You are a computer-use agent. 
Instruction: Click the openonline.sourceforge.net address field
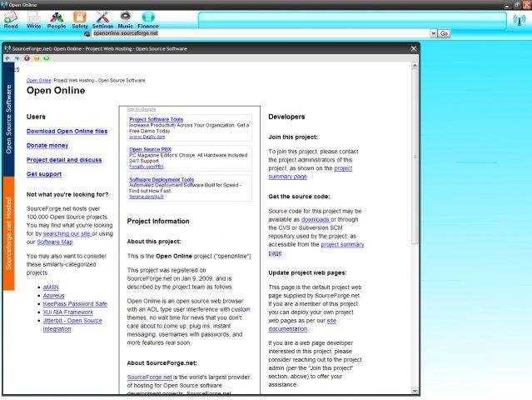tap(261, 33)
